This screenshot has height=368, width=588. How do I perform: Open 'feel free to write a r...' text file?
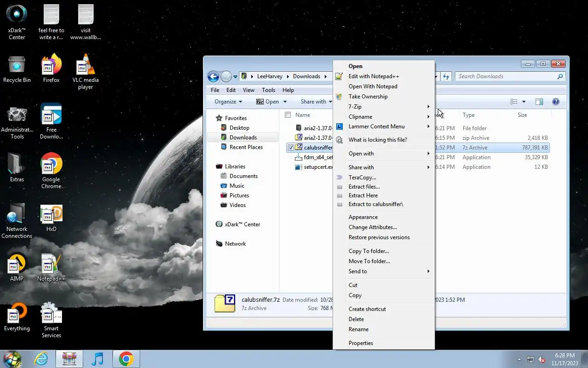tap(51, 22)
